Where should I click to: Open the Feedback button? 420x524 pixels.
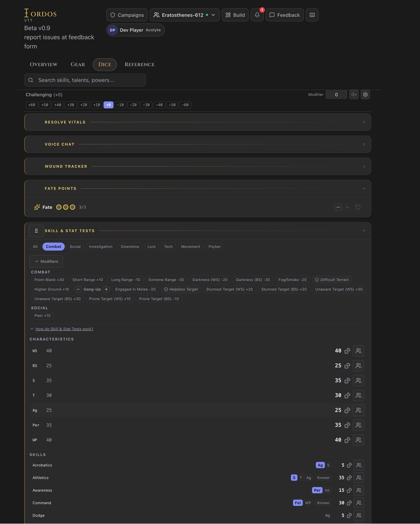click(x=285, y=15)
